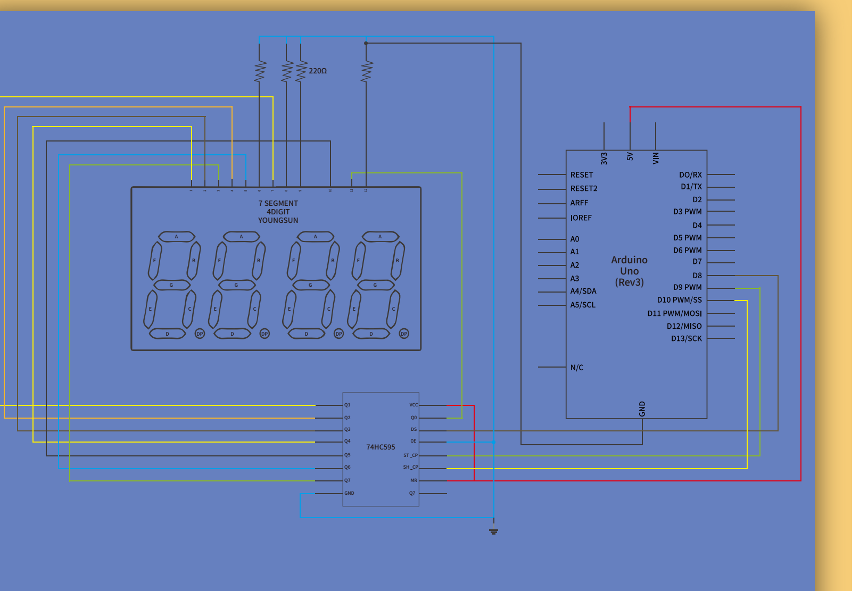868x591 pixels.
Task: Click the N/C pin label
Action: 577,368
